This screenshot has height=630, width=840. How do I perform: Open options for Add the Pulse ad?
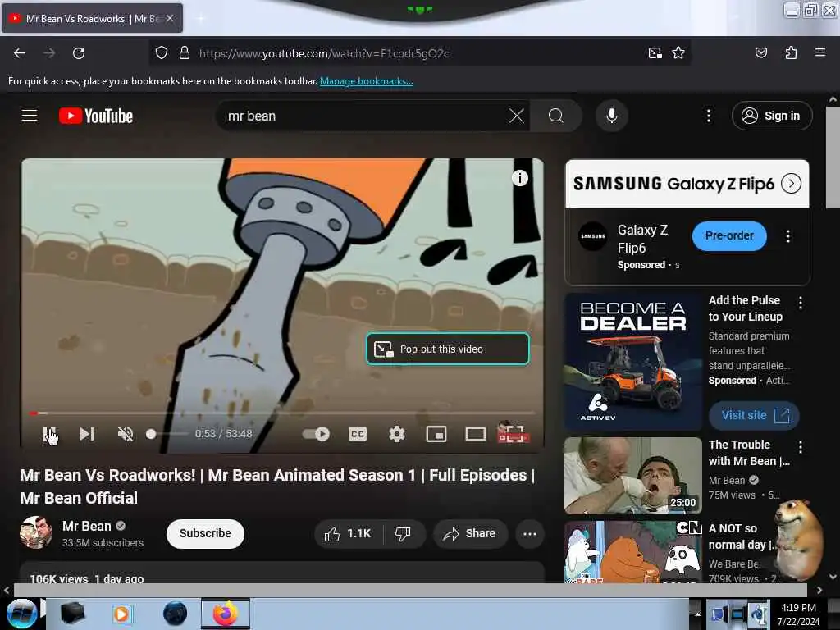click(801, 304)
